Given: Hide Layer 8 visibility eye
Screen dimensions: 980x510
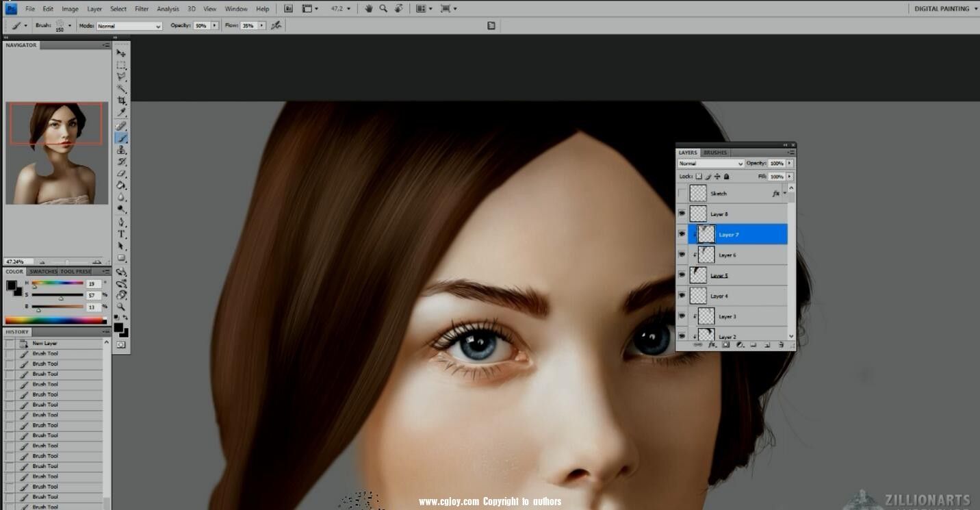Looking at the screenshot, I should pyautogui.click(x=682, y=214).
